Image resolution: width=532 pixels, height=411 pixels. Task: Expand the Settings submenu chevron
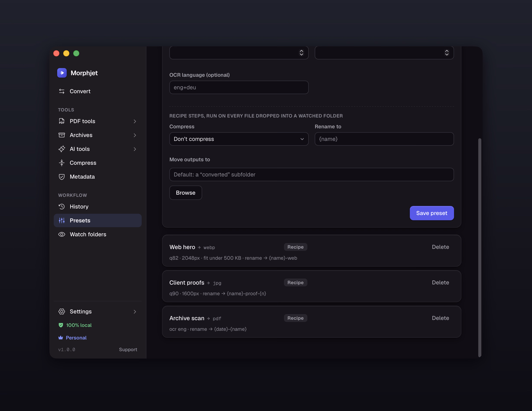coord(135,312)
